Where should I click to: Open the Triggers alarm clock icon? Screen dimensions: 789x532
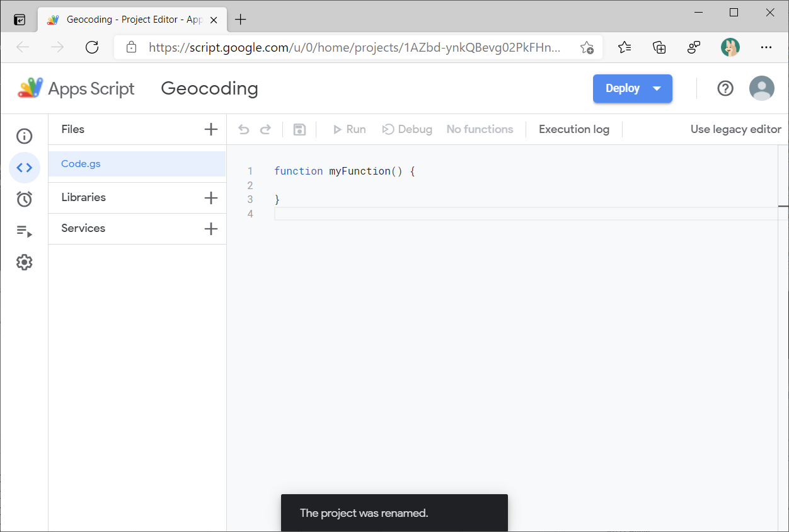(24, 199)
